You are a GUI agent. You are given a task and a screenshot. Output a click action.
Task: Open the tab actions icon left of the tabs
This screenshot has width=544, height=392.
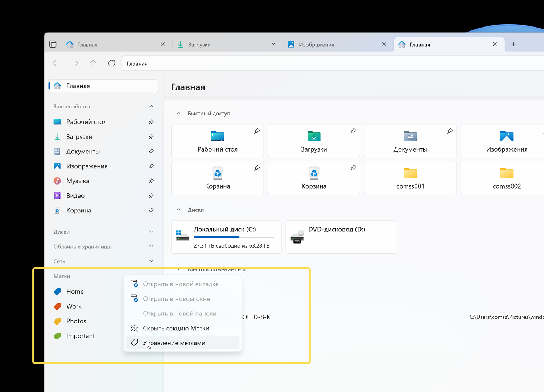(53, 44)
